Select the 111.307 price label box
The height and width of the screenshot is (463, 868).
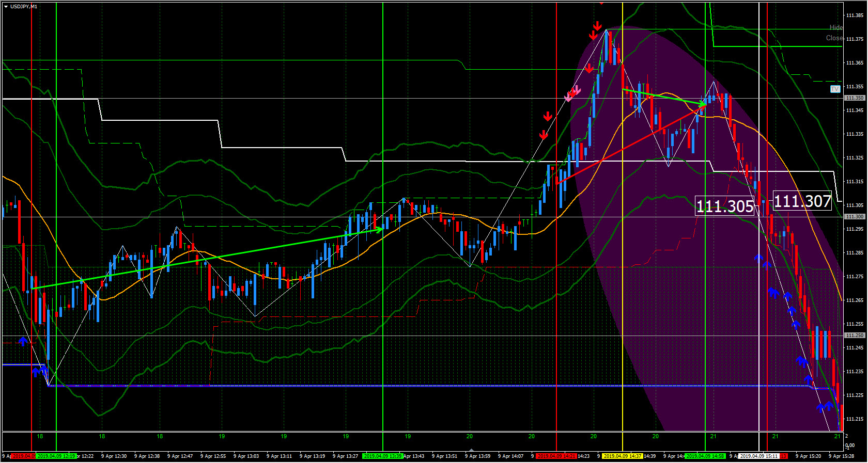[x=802, y=201]
